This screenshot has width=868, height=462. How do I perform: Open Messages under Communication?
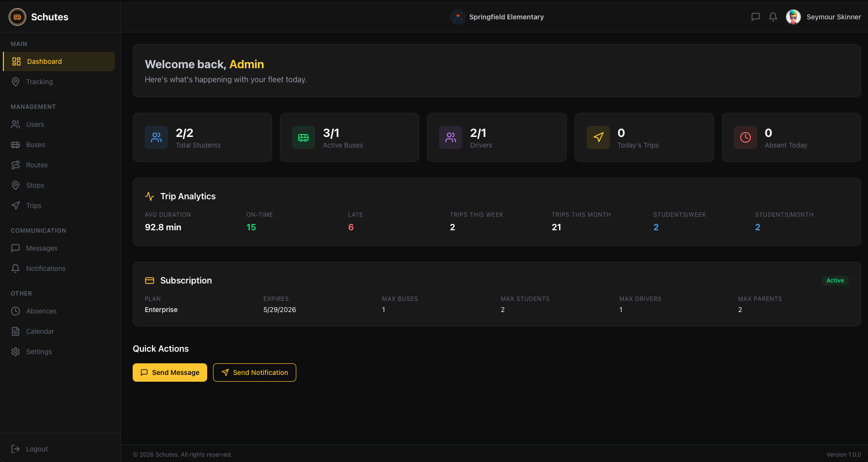point(42,248)
